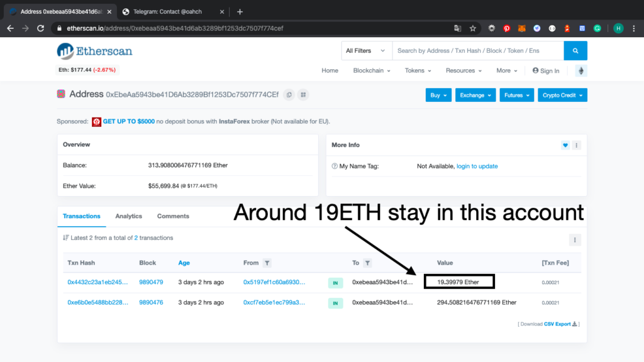This screenshot has height=362, width=644.
Task: Click the login to update link
Action: click(477, 166)
